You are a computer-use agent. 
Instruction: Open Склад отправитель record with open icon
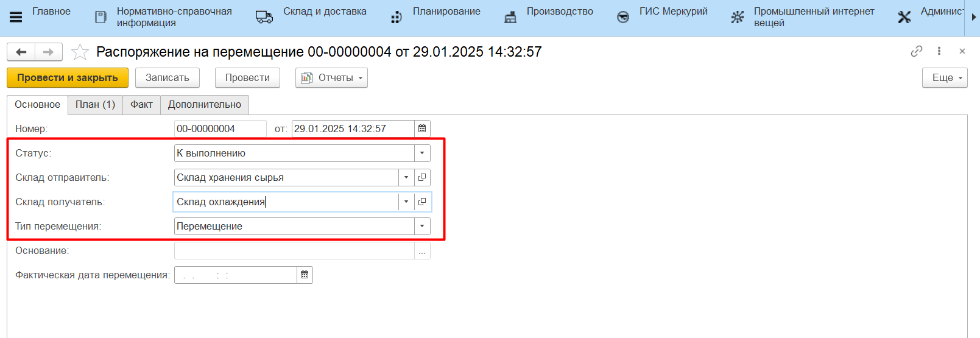(x=422, y=178)
